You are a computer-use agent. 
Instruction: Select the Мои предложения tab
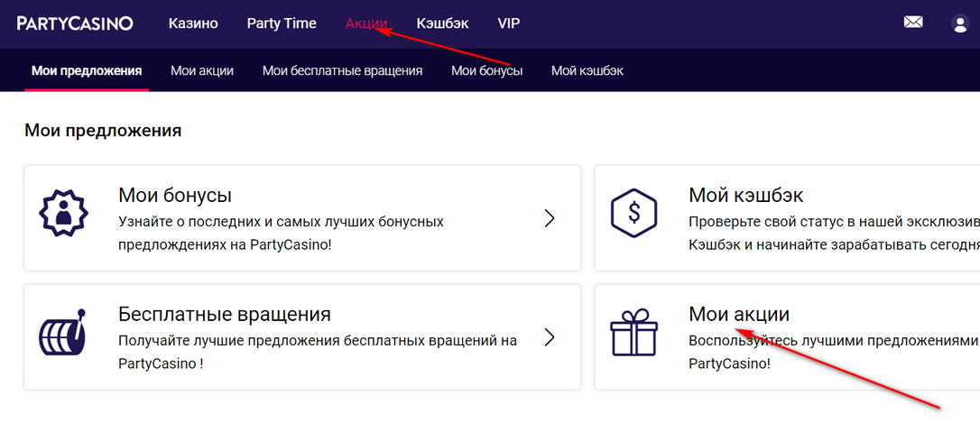point(87,70)
